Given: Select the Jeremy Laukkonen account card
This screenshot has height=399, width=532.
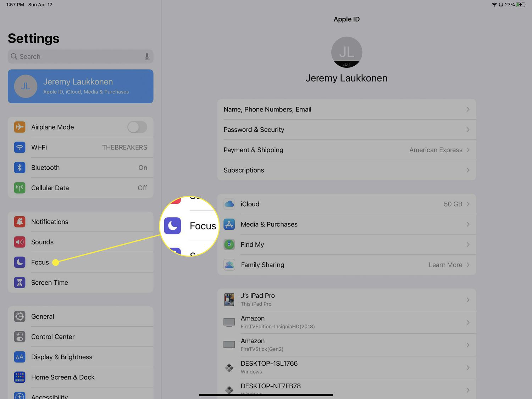Looking at the screenshot, I should (x=81, y=86).
